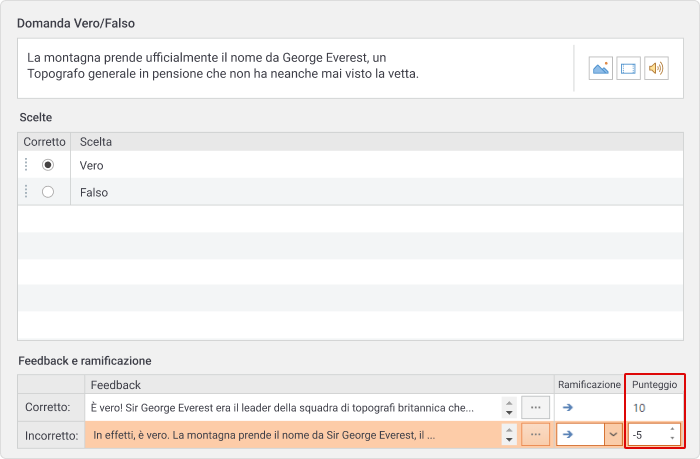This screenshot has width=700, height=459.
Task: Click the Scelta column header
Action: [96, 142]
